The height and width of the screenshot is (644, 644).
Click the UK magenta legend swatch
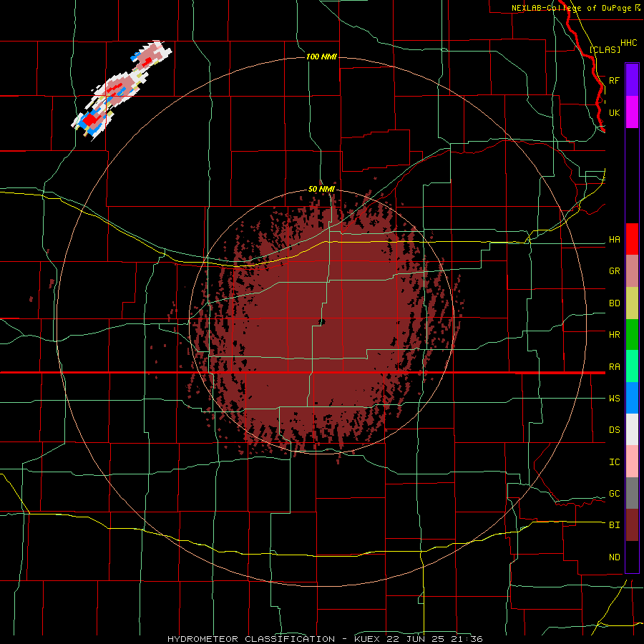coord(632,112)
